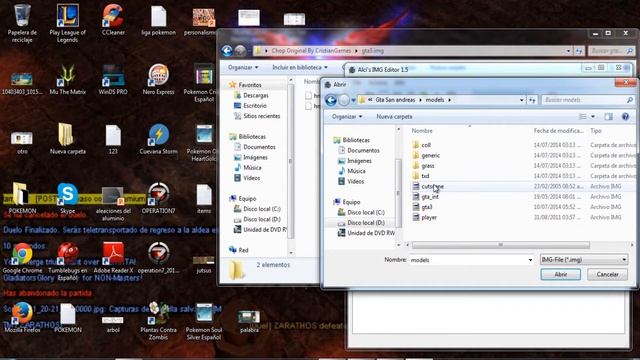The width and height of the screenshot is (640, 360).
Task: Open Adobe Reader X shortcut
Action: pyautogui.click(x=113, y=258)
